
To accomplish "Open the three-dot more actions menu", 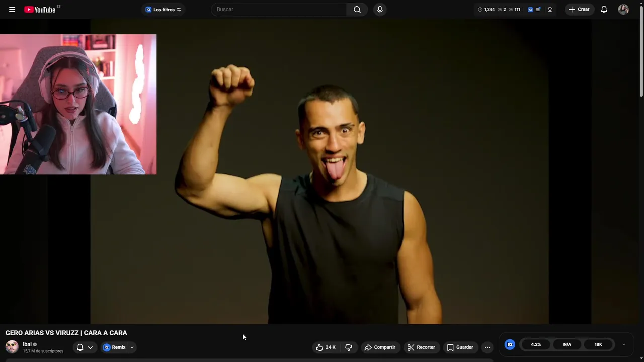I will (487, 347).
